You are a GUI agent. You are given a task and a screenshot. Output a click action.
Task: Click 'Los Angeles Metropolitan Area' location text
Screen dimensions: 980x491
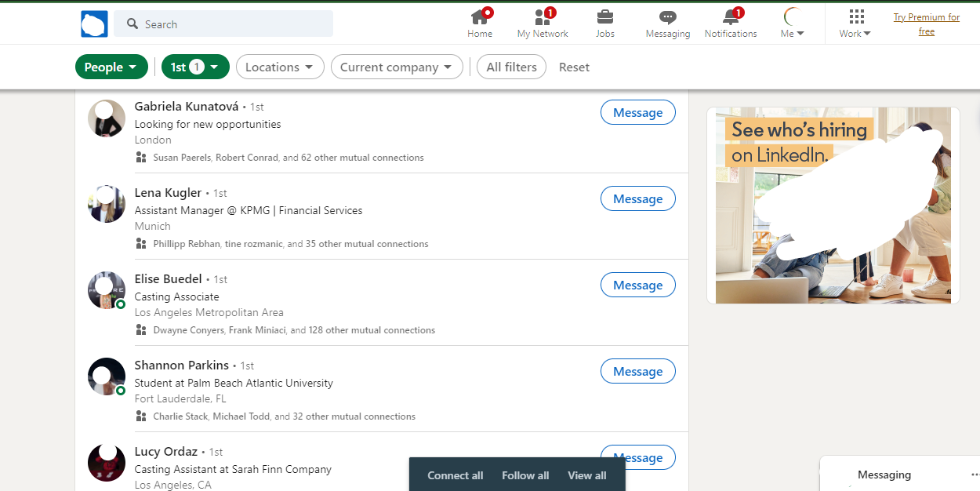pyautogui.click(x=209, y=312)
